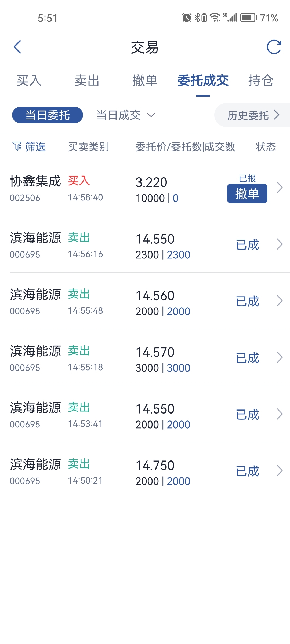290x644 pixels.
Task: Open the 卖出 tab
Action: [x=87, y=80]
